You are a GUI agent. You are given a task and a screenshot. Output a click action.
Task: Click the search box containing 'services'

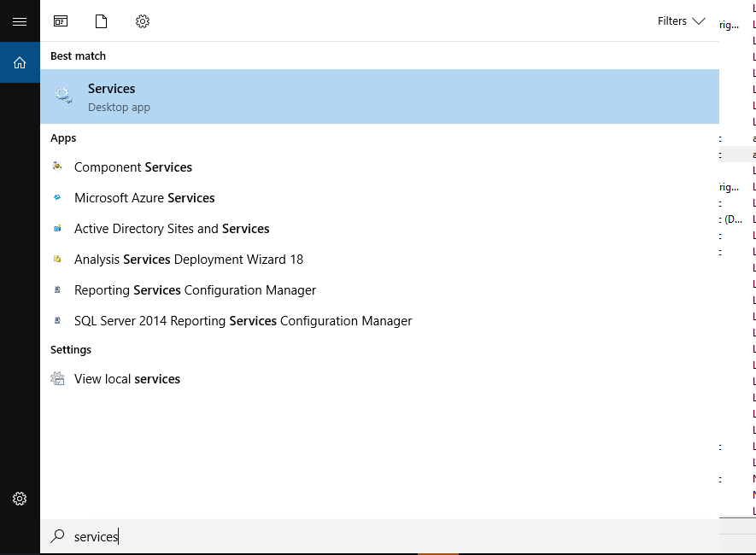pyautogui.click(x=380, y=536)
